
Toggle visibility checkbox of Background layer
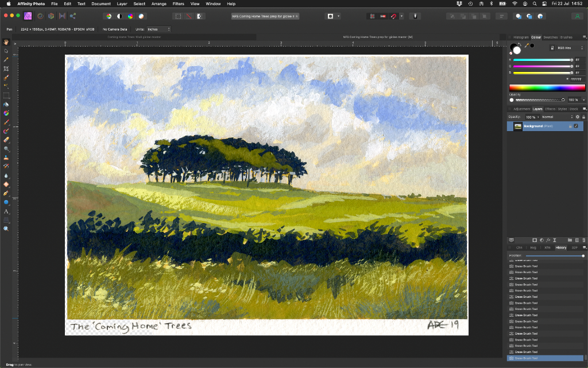[x=576, y=126]
